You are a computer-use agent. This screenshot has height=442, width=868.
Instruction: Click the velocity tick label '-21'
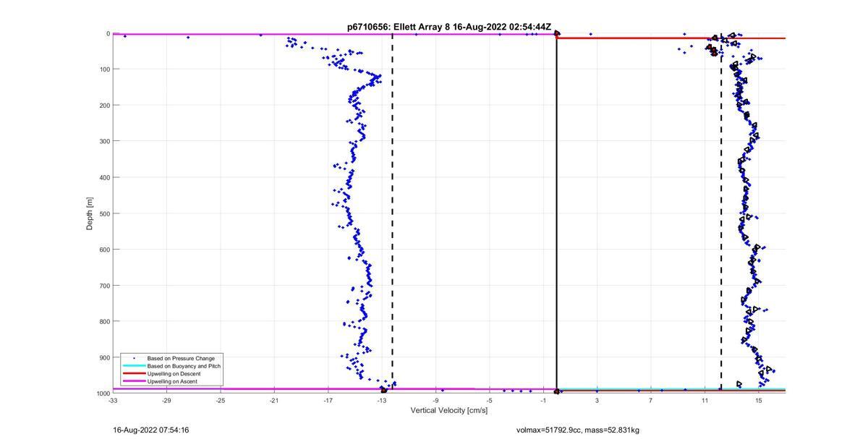tap(274, 400)
